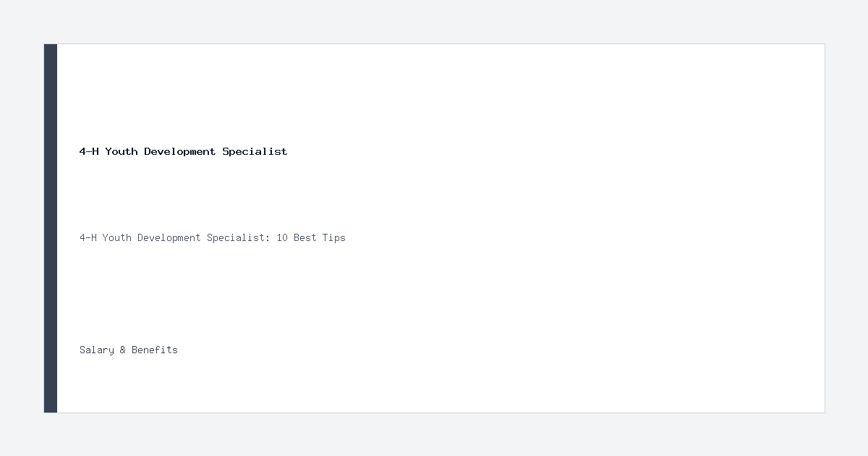Click 'Specialist' in the bold heading
The height and width of the screenshot is (456, 868).
pos(255,151)
